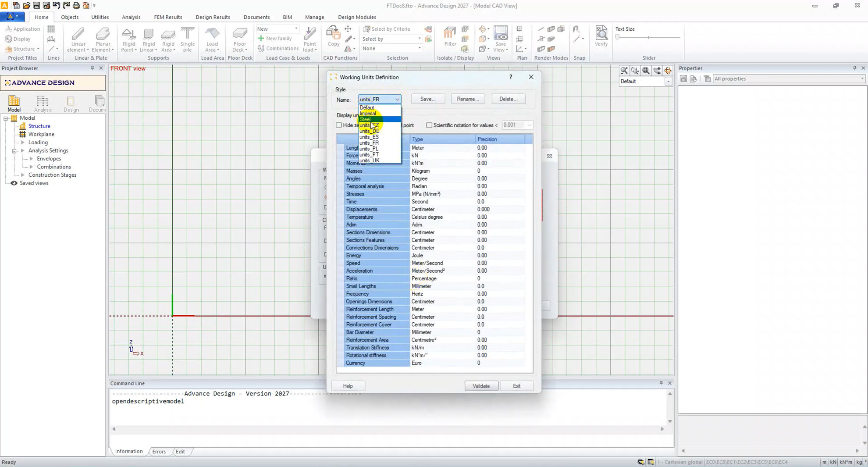Select the Structure tree item
868x467 pixels.
click(x=39, y=126)
